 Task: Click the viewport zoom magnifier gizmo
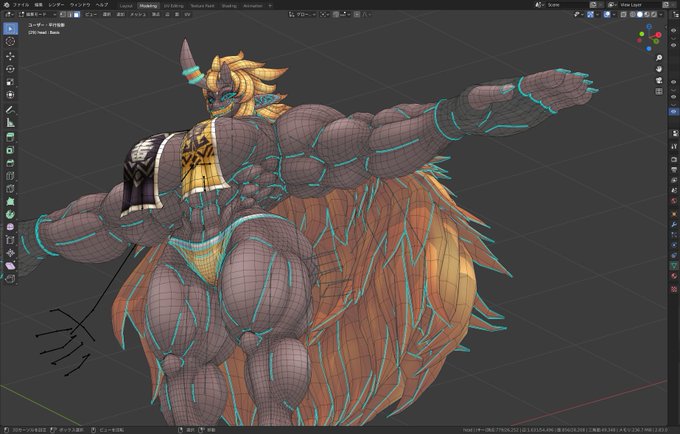click(659, 58)
